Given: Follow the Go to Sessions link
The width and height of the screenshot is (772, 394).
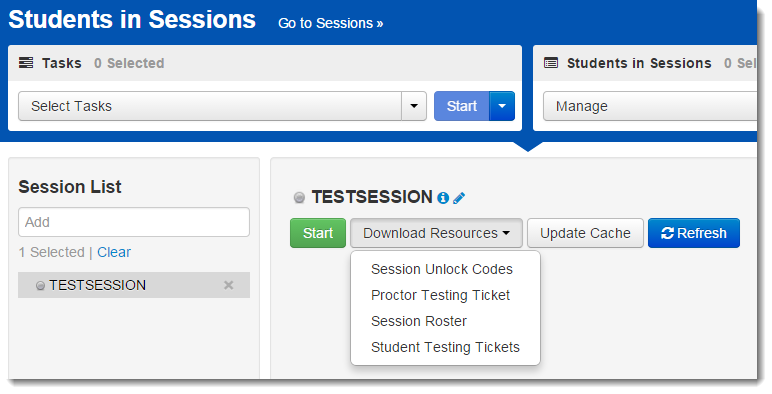Looking at the screenshot, I should [331, 23].
